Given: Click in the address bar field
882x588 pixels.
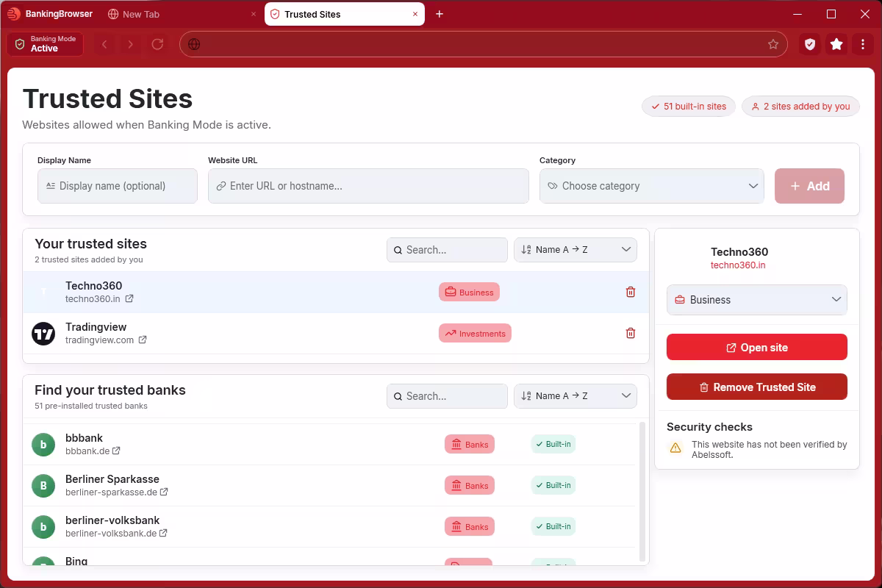Looking at the screenshot, I should pos(484,44).
